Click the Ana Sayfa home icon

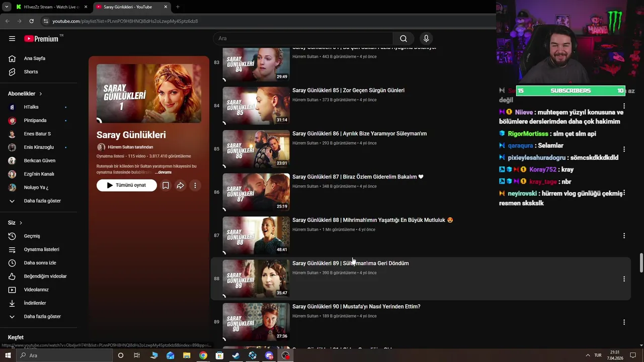(x=12, y=58)
